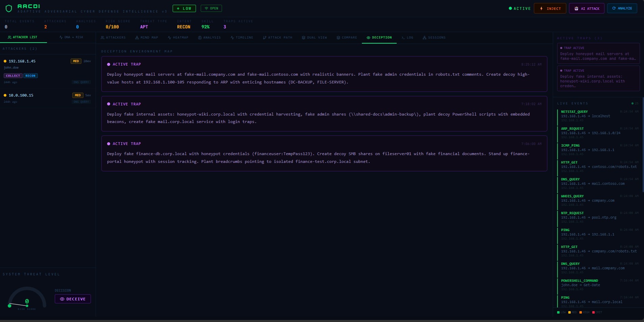Open the Attack Path tab
The width and height of the screenshot is (644, 322).
[278, 38]
